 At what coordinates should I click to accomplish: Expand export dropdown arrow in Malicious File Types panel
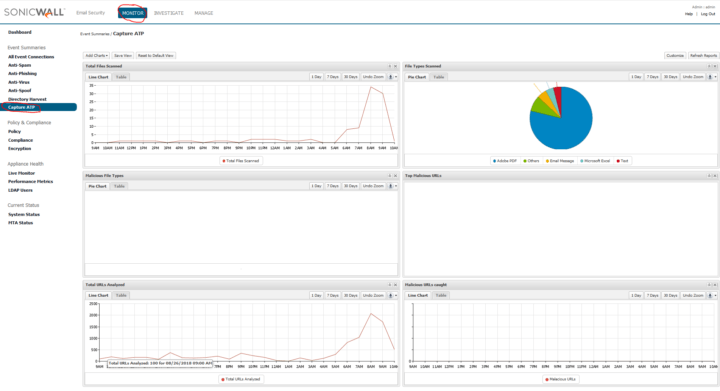pyautogui.click(x=396, y=186)
